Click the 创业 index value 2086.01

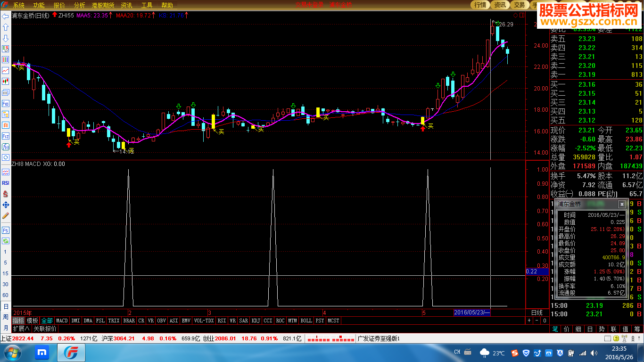click(x=225, y=338)
